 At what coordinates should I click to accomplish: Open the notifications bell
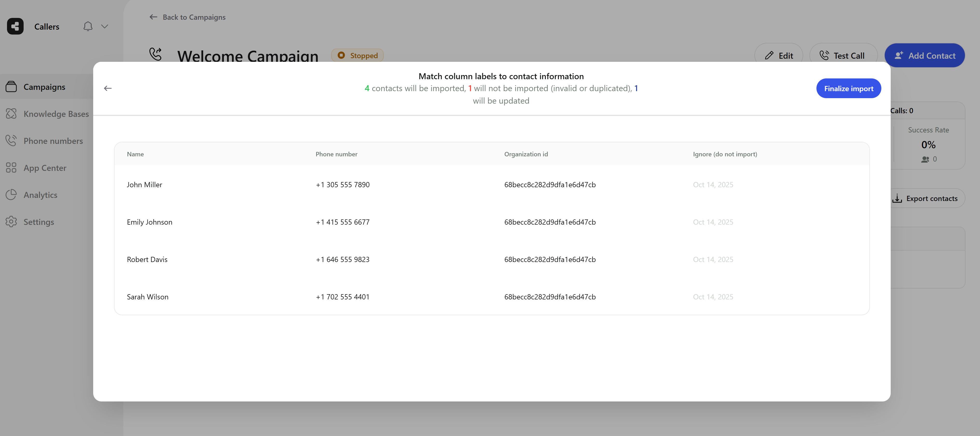pyautogui.click(x=88, y=26)
